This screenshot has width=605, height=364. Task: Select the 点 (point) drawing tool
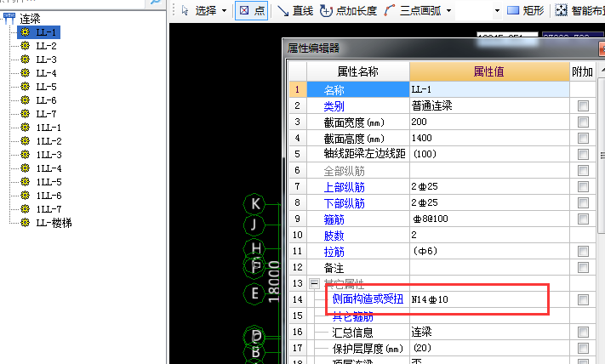click(x=252, y=10)
